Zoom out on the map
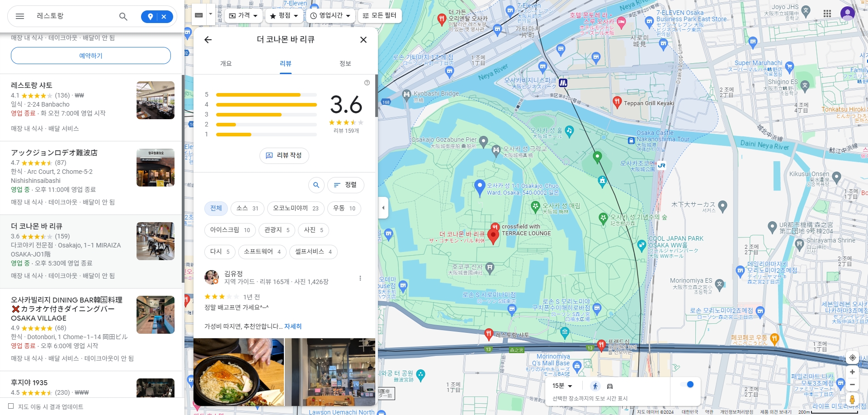The height and width of the screenshot is (415, 868). click(852, 385)
